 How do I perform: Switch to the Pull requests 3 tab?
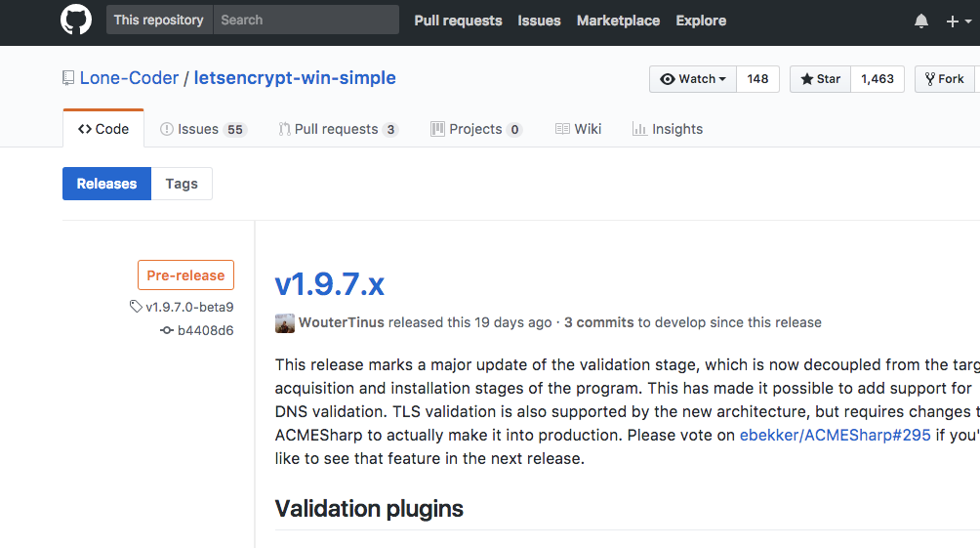point(338,129)
